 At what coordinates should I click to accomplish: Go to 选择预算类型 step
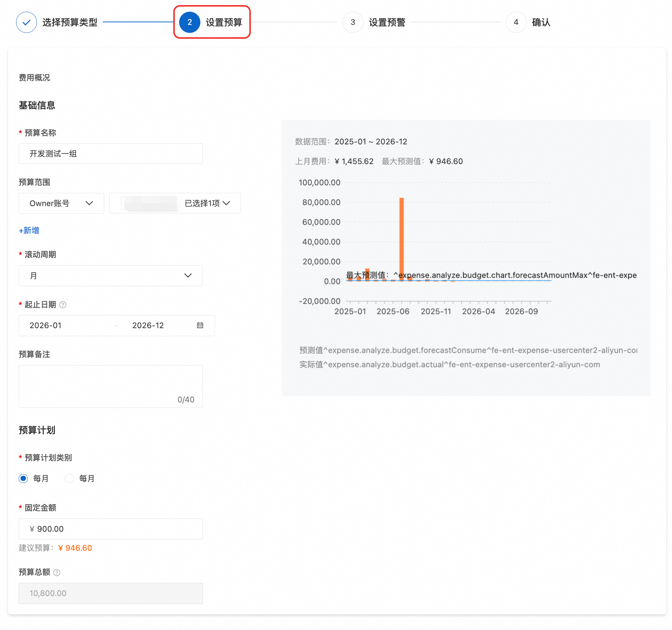pos(70,22)
